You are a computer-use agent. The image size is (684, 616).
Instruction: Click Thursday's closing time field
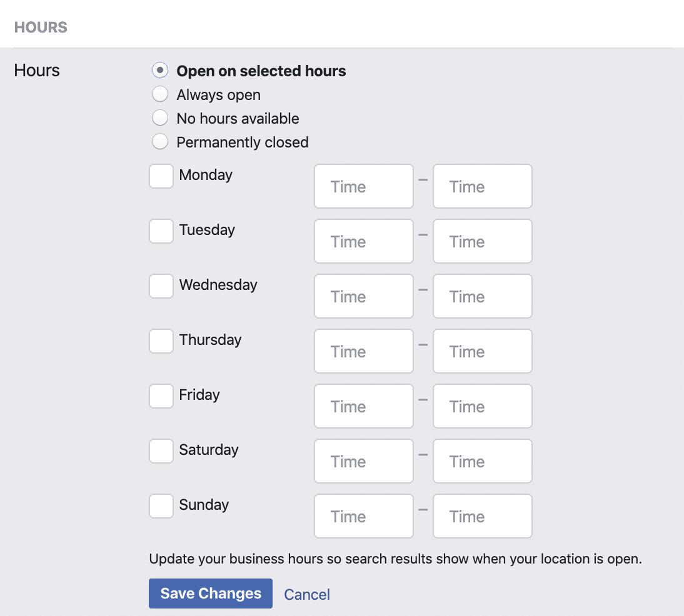point(482,351)
